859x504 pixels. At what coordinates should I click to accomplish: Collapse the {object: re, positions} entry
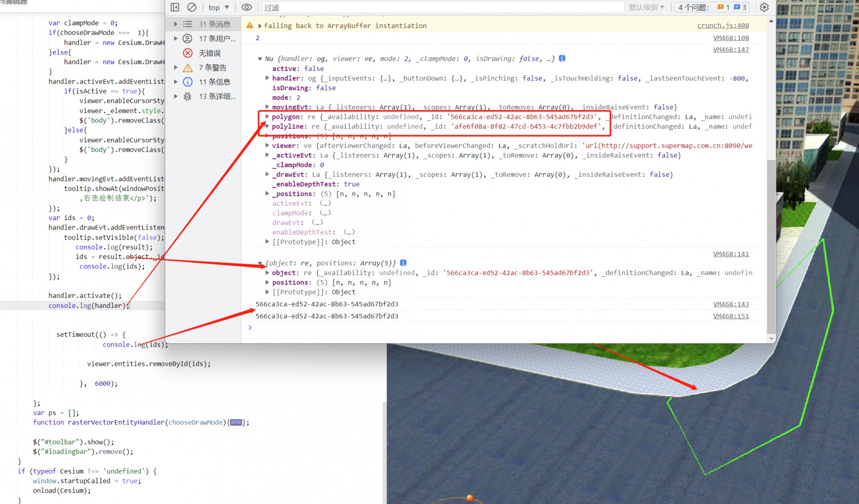(x=260, y=263)
